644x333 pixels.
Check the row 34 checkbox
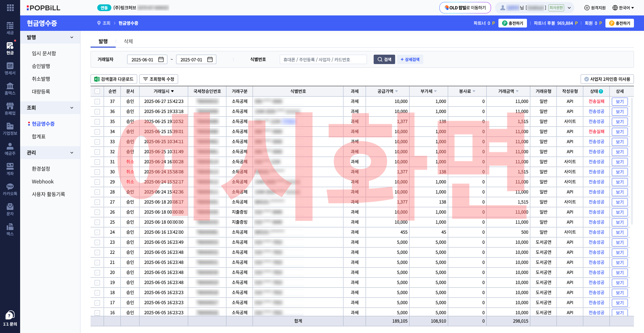[97, 131]
